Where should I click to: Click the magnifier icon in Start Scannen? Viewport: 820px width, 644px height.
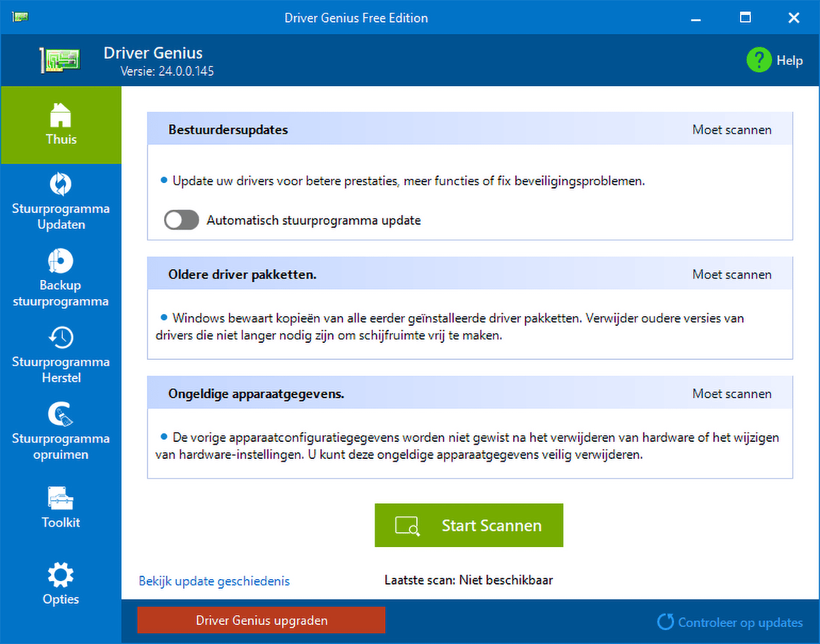[407, 526]
